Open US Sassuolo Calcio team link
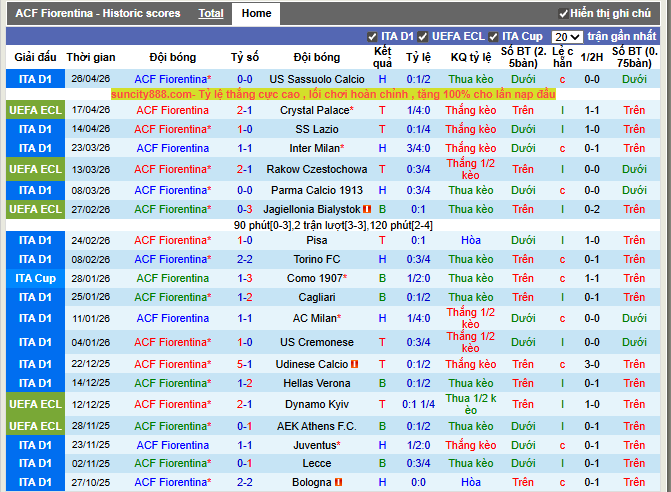 pos(317,79)
